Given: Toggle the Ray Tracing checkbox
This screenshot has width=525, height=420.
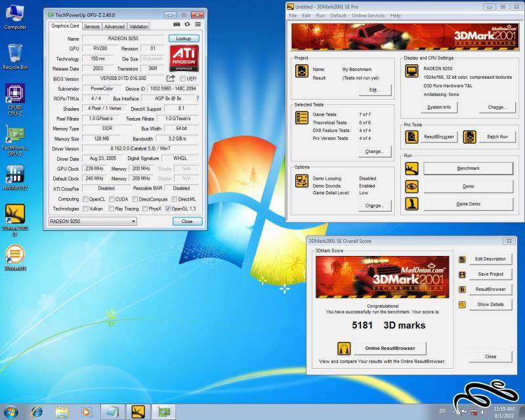Looking at the screenshot, I should point(111,208).
